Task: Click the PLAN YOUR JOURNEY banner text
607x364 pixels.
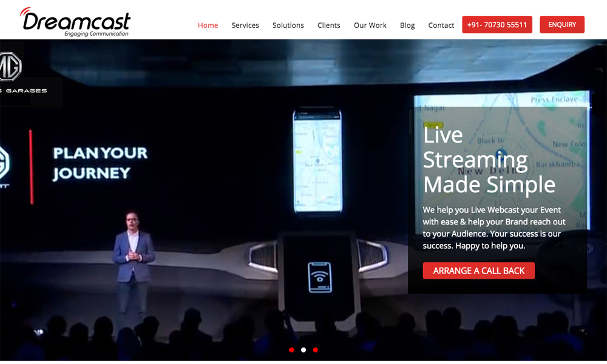Action: pos(100,163)
